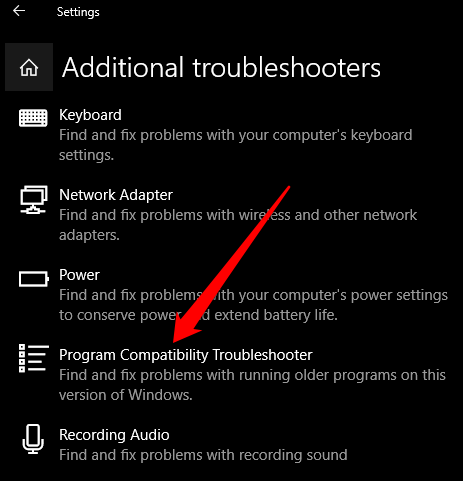Select the Power troubleshooter title
Image resolution: width=463 pixels, height=481 pixels.
79,275
